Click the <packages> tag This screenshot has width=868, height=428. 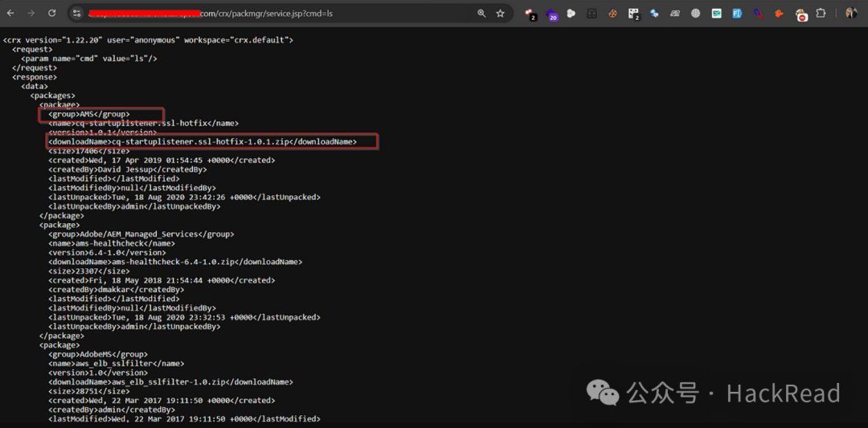tap(52, 95)
